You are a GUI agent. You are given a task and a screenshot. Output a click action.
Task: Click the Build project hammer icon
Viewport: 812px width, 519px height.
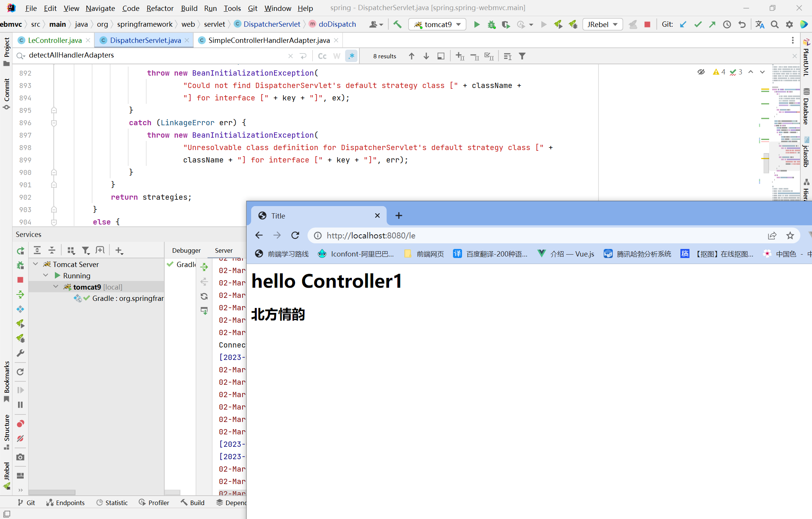398,24
